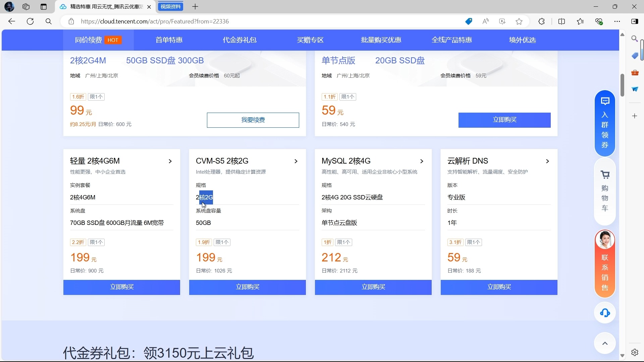
Task: Click 立即购买 on the 59元 单节点版 card
Action: pyautogui.click(x=504, y=120)
